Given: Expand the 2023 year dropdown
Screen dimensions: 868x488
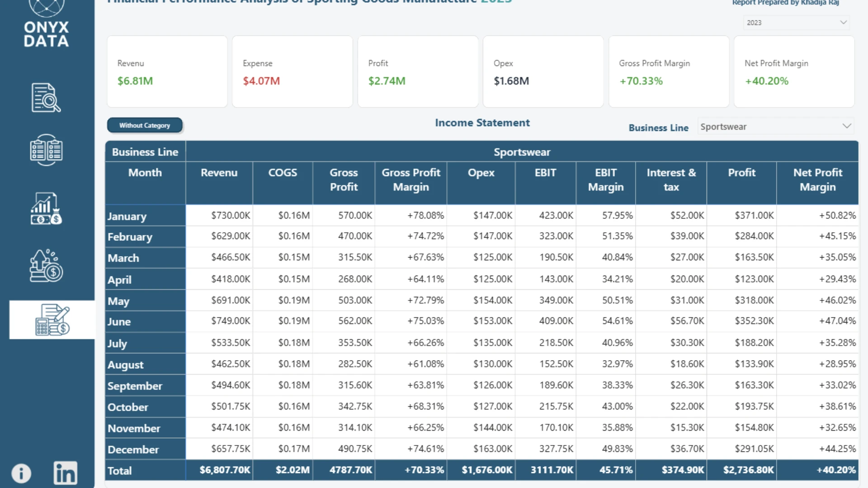Looking at the screenshot, I should click(x=797, y=23).
